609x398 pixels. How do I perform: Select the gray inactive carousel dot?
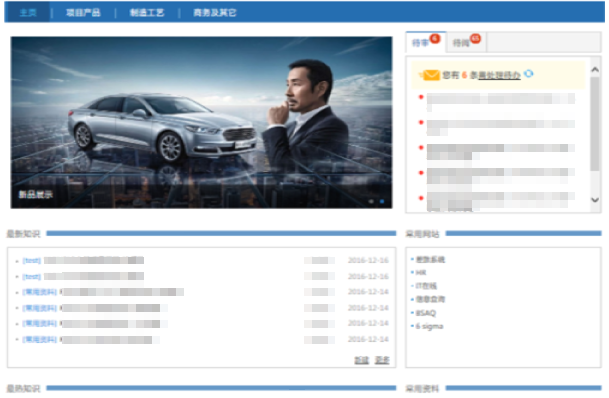pyautogui.click(x=372, y=201)
